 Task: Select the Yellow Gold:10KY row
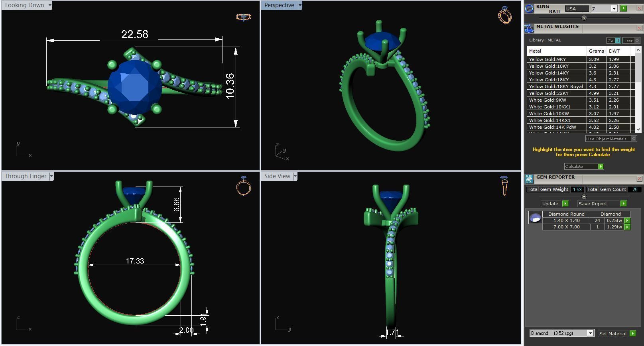[x=581, y=66]
